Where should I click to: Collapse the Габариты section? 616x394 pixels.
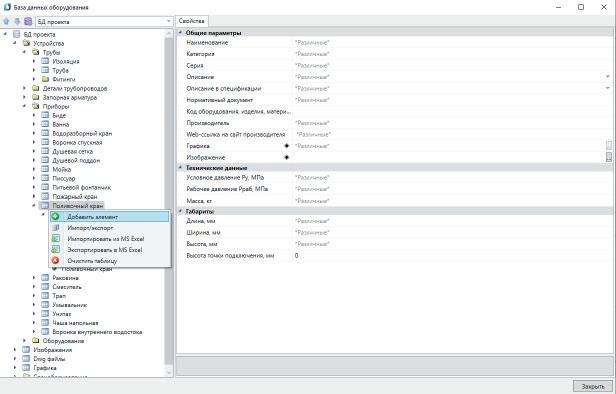181,211
